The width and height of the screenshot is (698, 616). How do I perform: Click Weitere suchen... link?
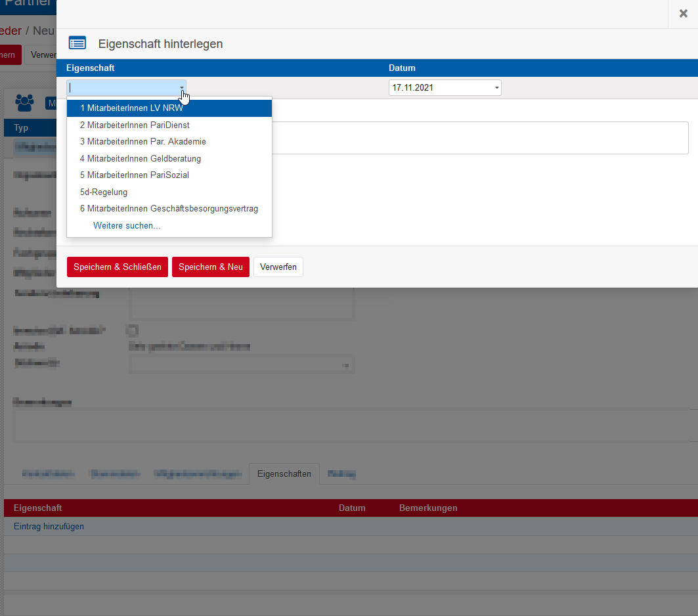point(127,226)
